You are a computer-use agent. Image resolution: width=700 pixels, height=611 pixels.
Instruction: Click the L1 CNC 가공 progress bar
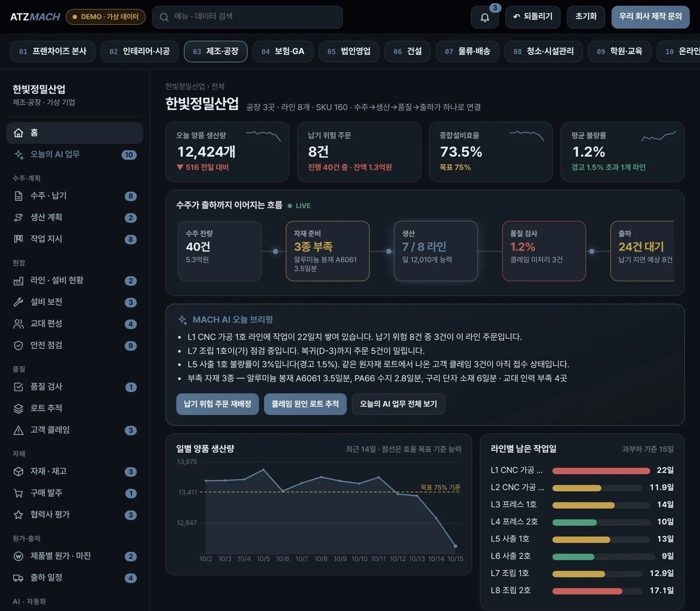coord(601,471)
